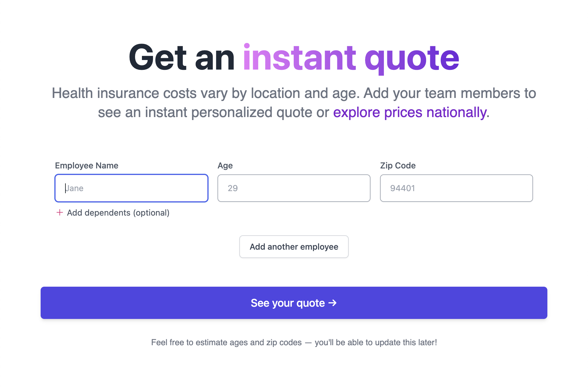Click the arrow icon inside See your quote
588x390 pixels.
333,303
